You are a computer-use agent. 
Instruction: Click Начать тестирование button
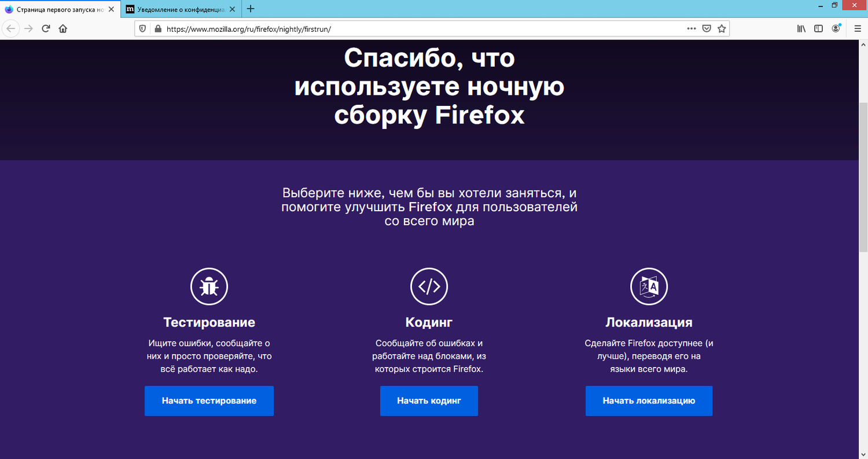[x=209, y=401]
